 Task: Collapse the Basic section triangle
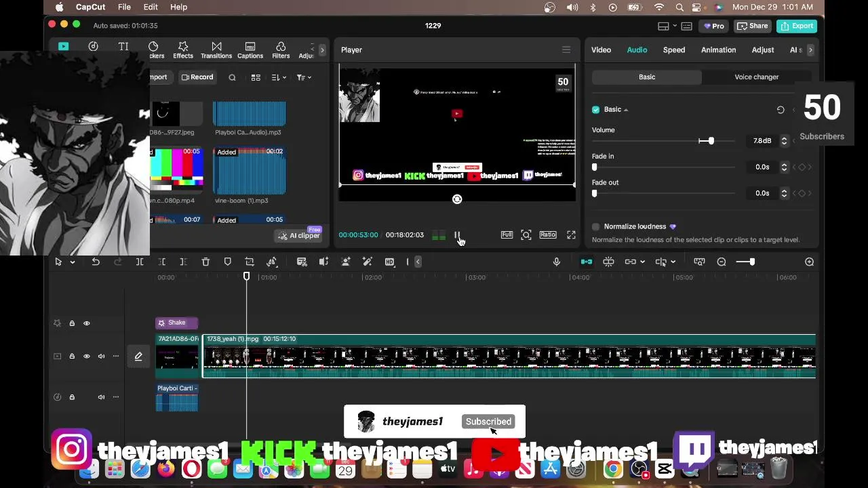626,110
